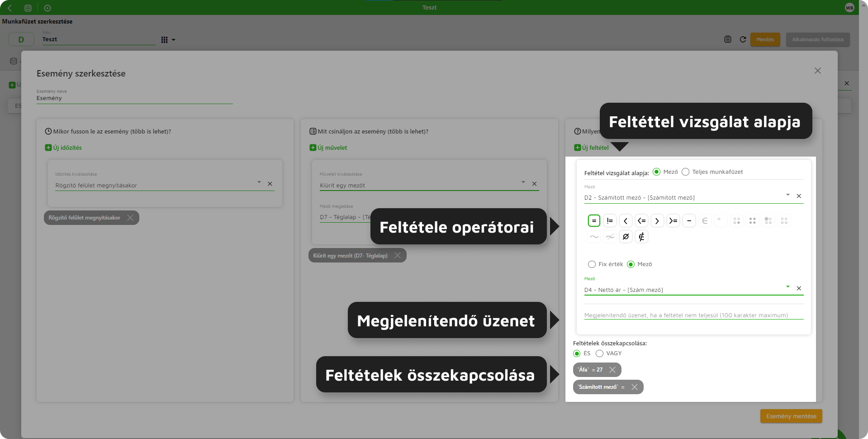Join conditions with VAGY

(x=600, y=353)
